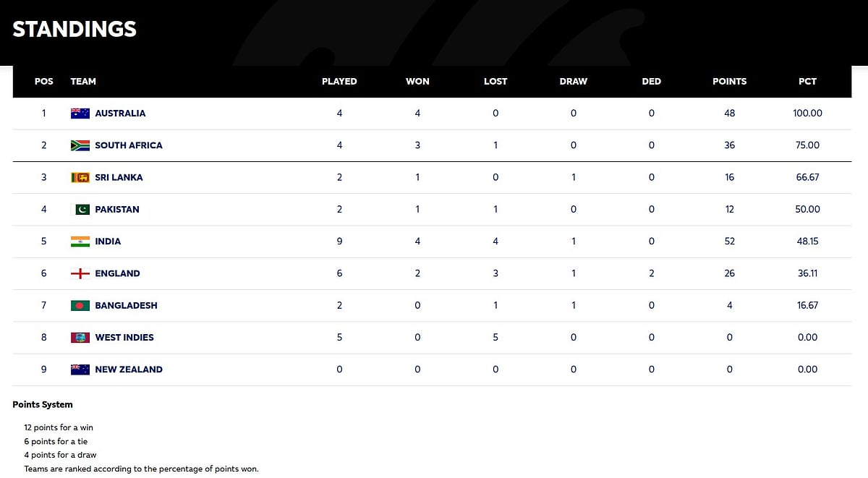Select the INDIA team name
Viewport: 868px width, 478px height.
(x=108, y=242)
